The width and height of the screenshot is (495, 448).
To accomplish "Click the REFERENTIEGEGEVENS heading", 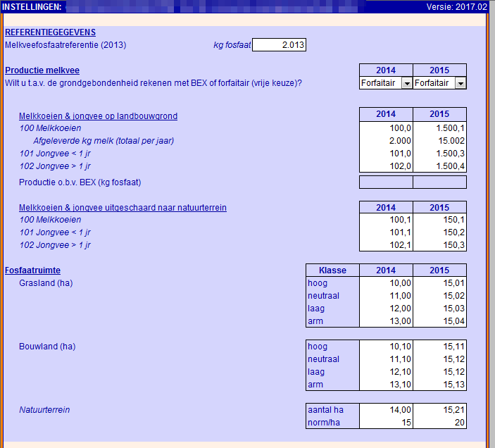I will tap(50, 32).
